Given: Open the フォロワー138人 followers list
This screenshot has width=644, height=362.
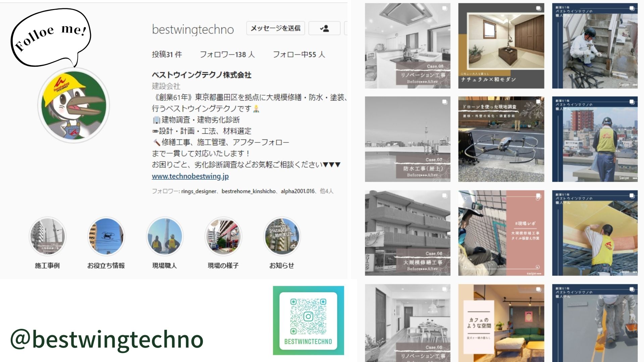Looking at the screenshot, I should point(227,54).
